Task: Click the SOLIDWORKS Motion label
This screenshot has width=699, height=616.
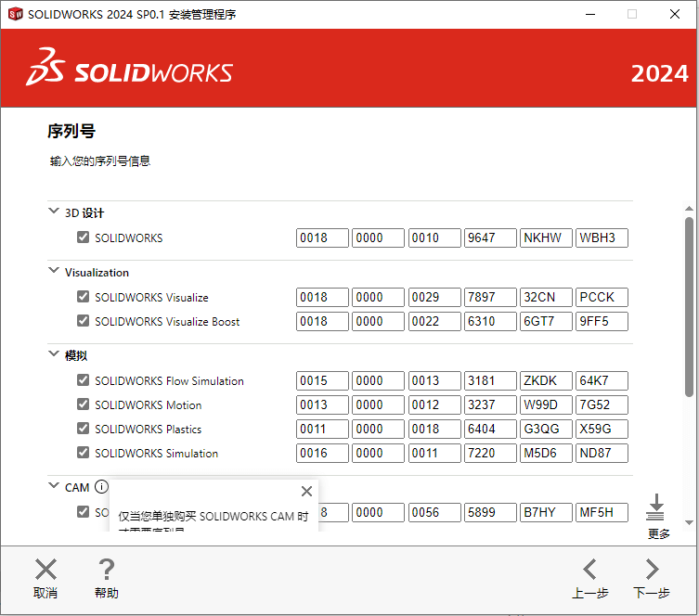Action: coord(148,404)
